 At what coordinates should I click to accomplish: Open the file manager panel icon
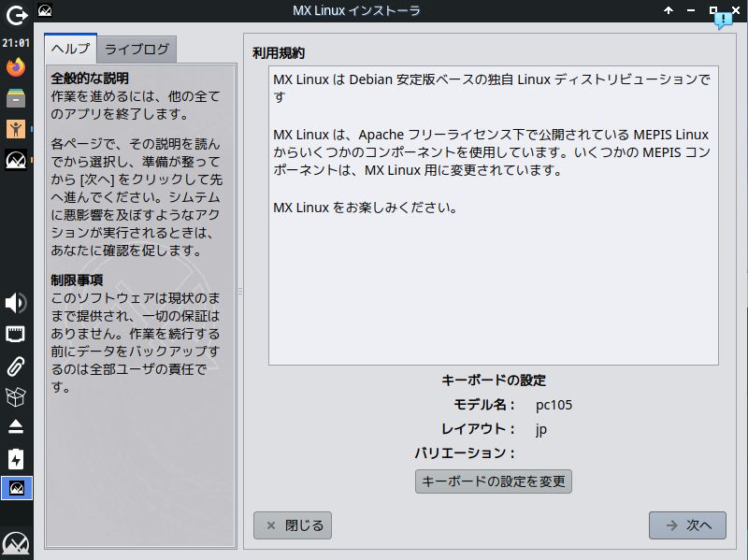[16, 98]
